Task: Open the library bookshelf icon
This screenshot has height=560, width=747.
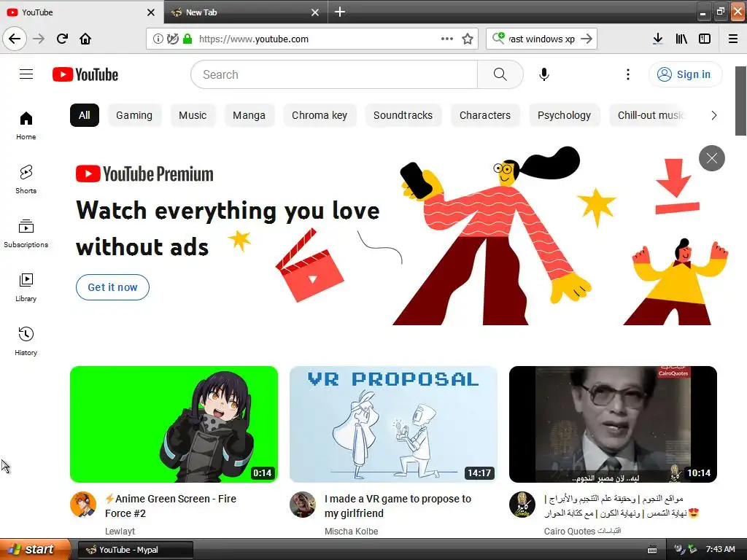Action: 681,39
